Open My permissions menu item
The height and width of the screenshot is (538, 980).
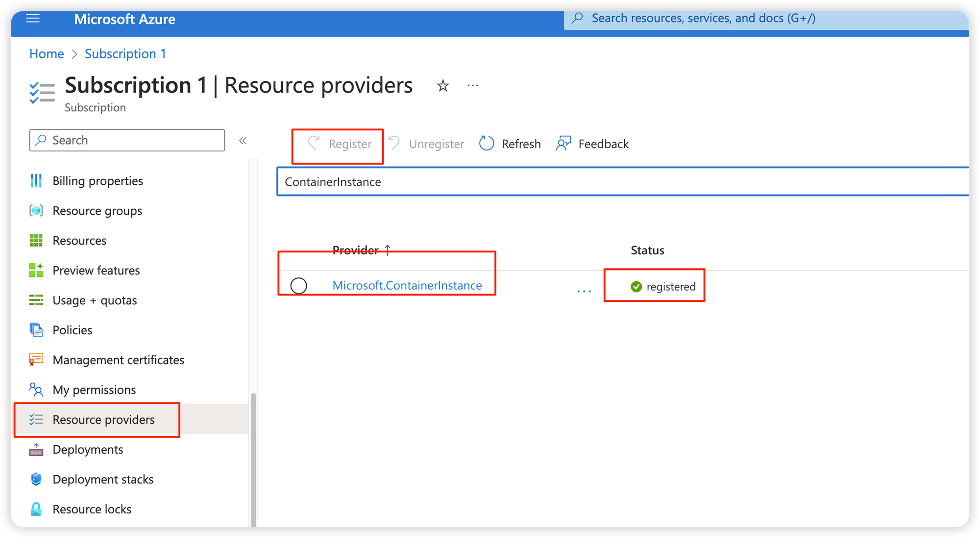(x=95, y=390)
